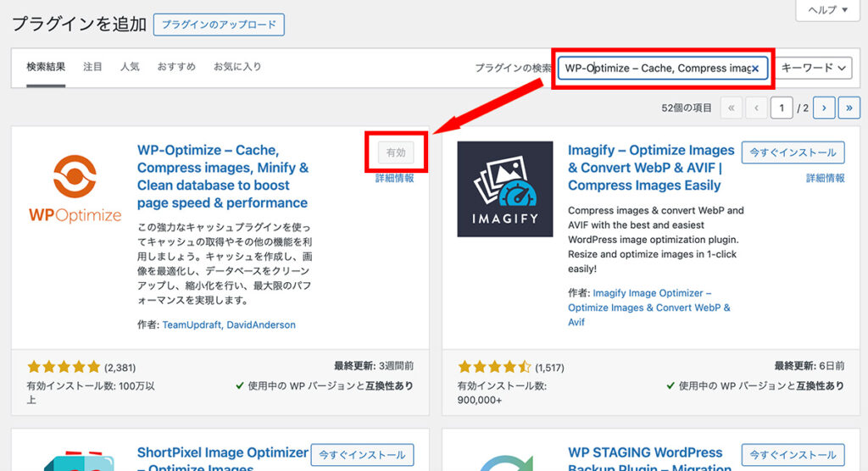Screen dimensions: 868x471
Task: Open the おすすめ tab
Action: [176, 67]
